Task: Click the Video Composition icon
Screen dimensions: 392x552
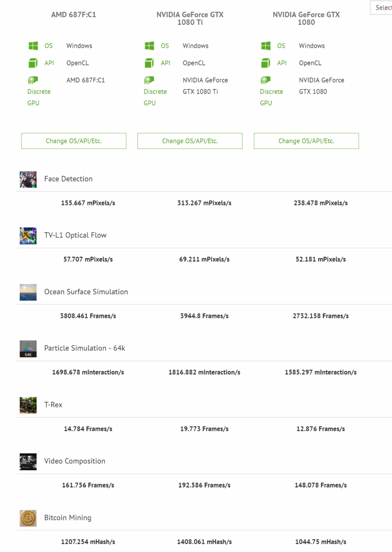Action: pos(28,461)
